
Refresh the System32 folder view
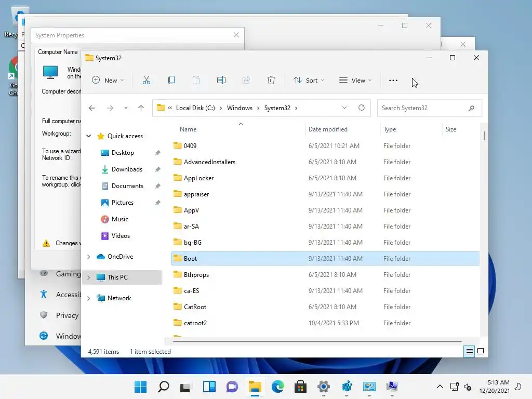(x=362, y=108)
